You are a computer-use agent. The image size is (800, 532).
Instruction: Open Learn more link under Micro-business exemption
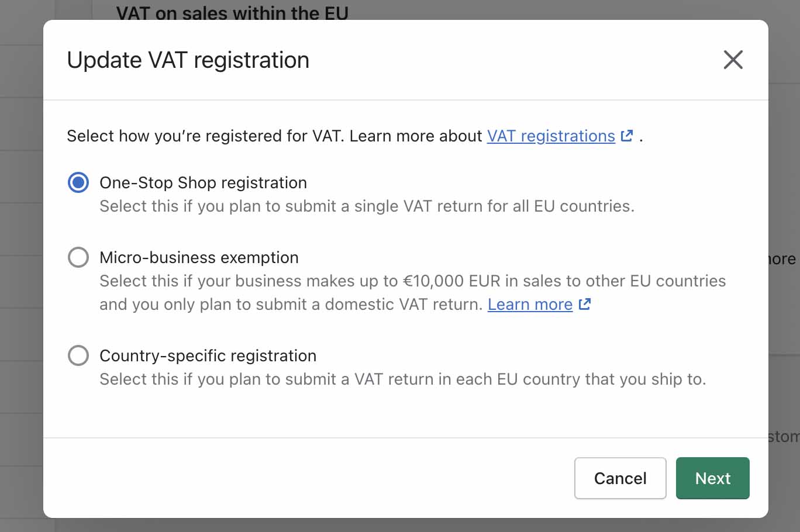click(530, 305)
